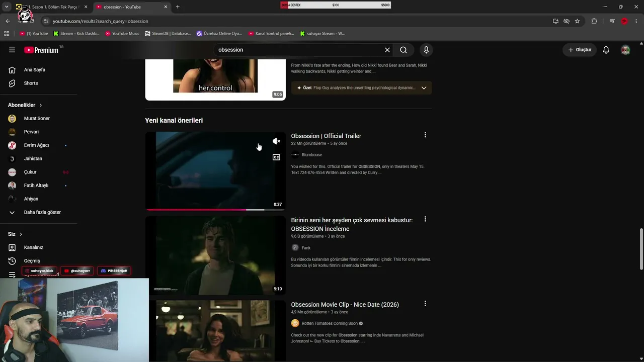Viewport: 644px width, 362px height.
Task: Open Obsession Movie Clip - Nice Date title
Action: click(345, 305)
